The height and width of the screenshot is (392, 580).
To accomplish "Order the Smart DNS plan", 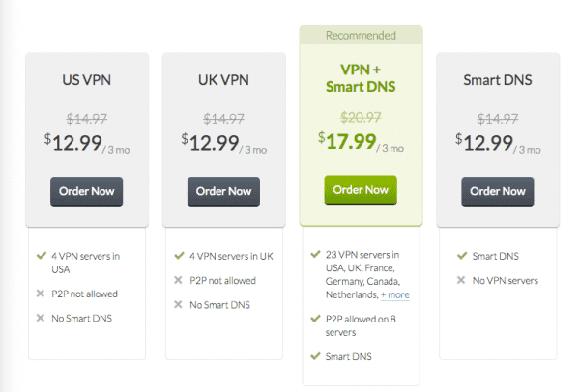I will click(x=498, y=191).
